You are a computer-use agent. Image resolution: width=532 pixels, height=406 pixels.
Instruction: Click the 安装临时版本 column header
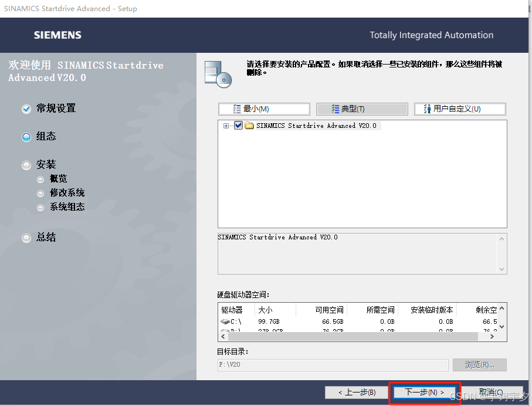pyautogui.click(x=427, y=310)
